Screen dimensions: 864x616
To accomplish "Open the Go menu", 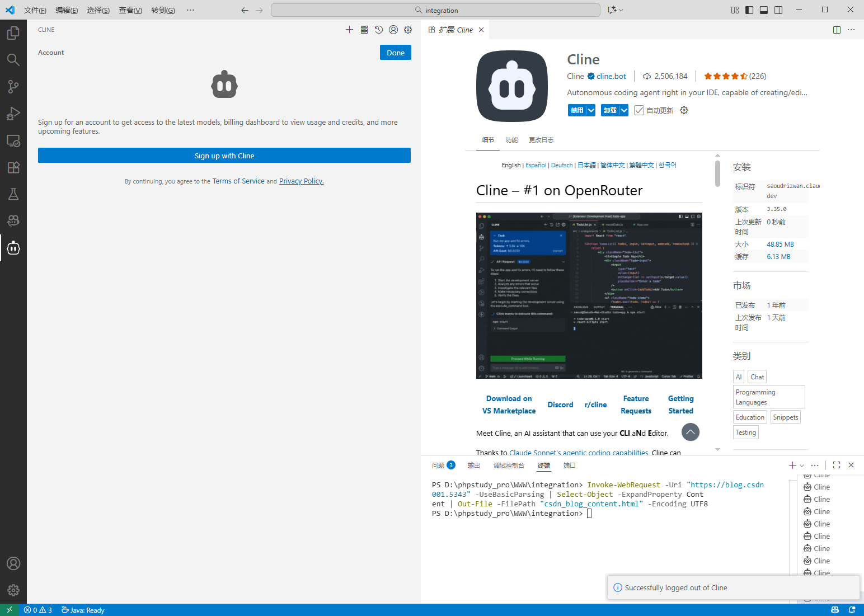I will point(163,10).
